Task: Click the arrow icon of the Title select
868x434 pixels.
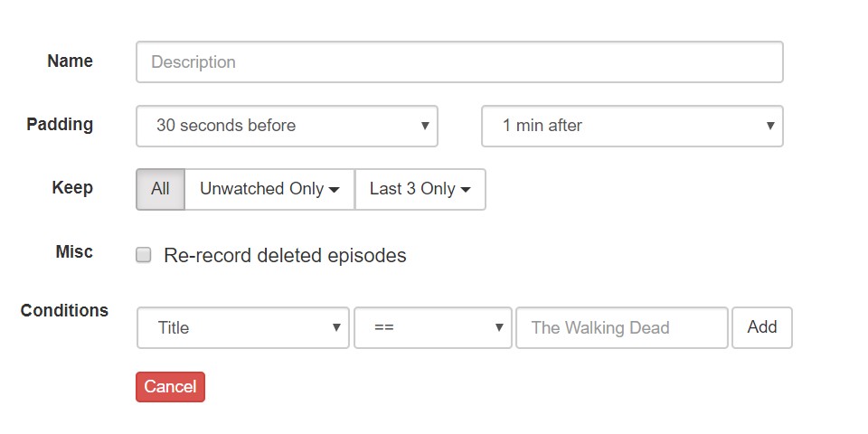Action: coord(336,327)
